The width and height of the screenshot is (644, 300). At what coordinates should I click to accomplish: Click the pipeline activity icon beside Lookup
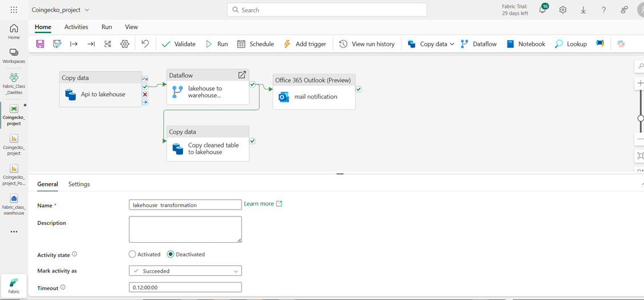point(600,44)
